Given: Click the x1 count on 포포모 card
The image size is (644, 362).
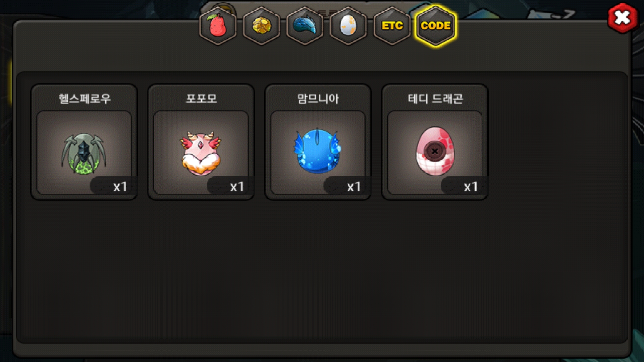Looking at the screenshot, I should (x=237, y=187).
